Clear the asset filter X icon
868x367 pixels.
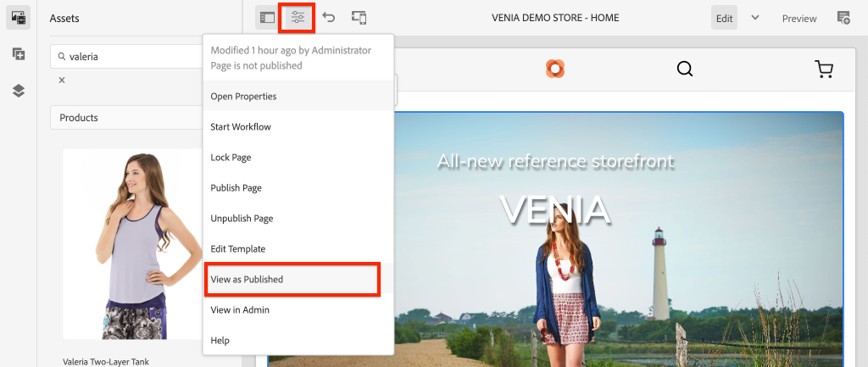click(62, 81)
